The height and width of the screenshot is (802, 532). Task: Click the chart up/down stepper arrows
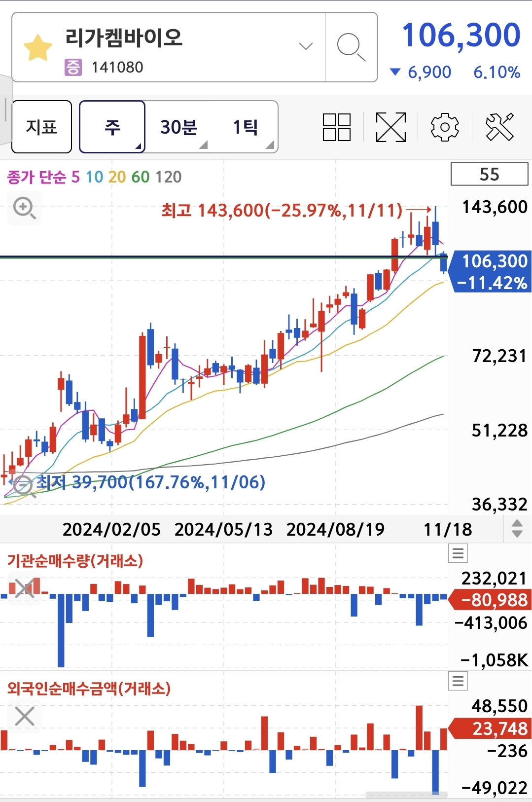coord(517,529)
